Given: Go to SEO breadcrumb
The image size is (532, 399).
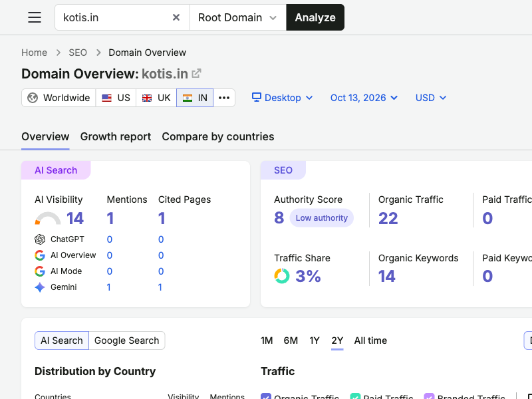Looking at the screenshot, I should click(x=78, y=53).
